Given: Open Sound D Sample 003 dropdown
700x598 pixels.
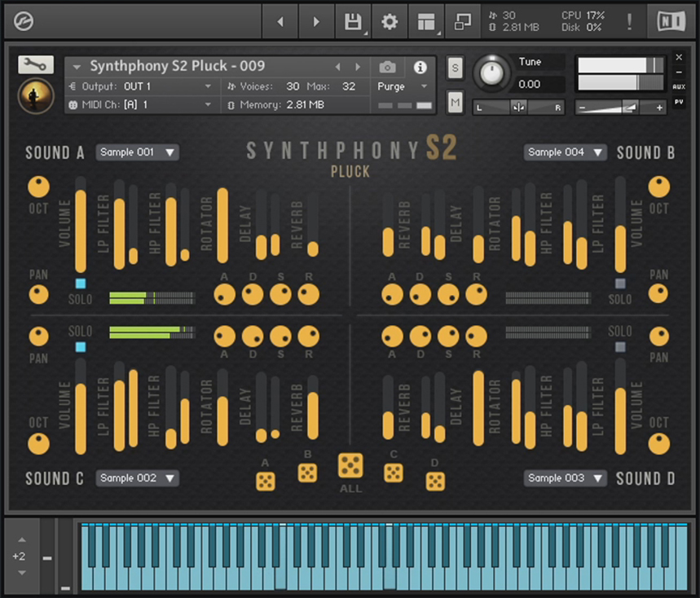Looking at the screenshot, I should pyautogui.click(x=566, y=478).
